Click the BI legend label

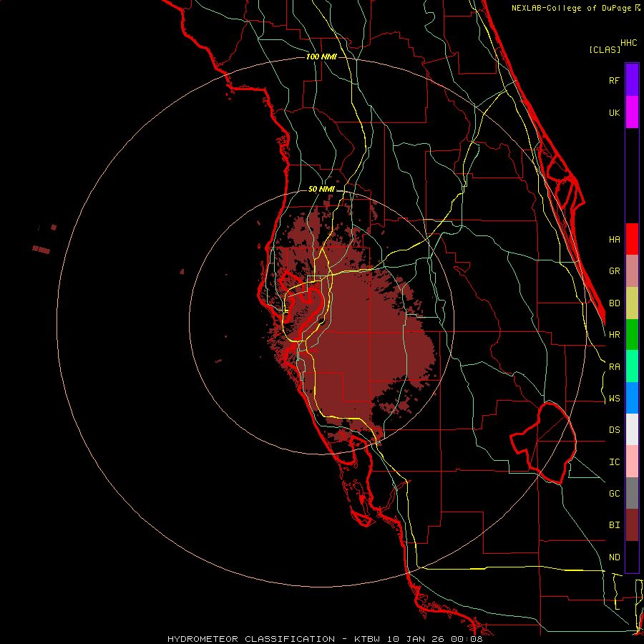pyautogui.click(x=614, y=525)
